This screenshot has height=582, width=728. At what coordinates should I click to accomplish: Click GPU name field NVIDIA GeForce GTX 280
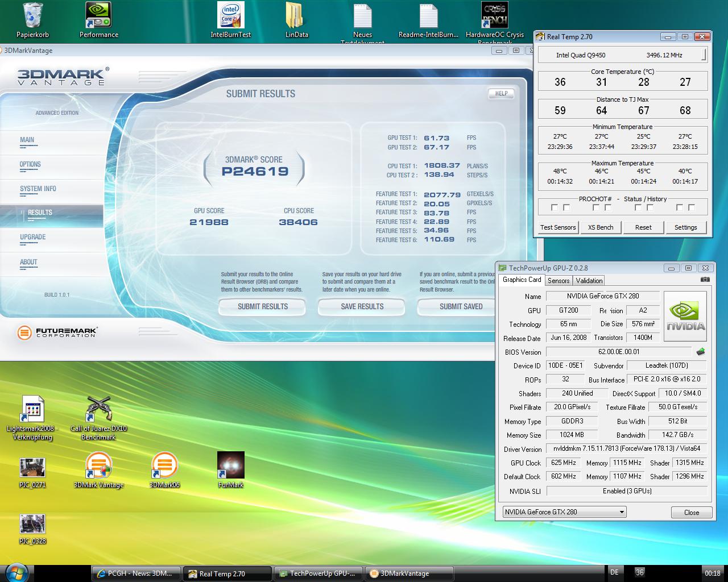point(603,296)
